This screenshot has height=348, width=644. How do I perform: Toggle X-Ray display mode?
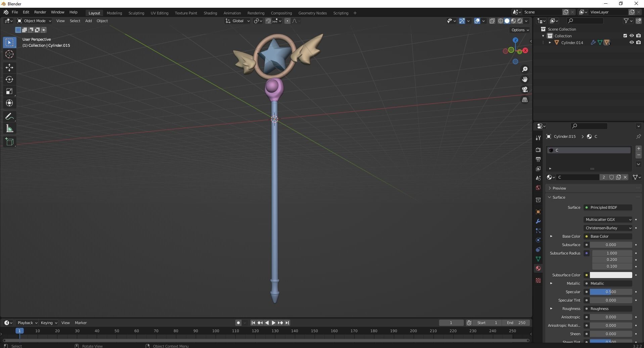[492, 21]
